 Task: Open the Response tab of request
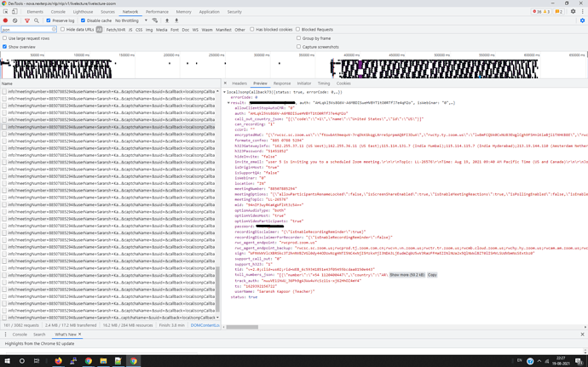[282, 83]
